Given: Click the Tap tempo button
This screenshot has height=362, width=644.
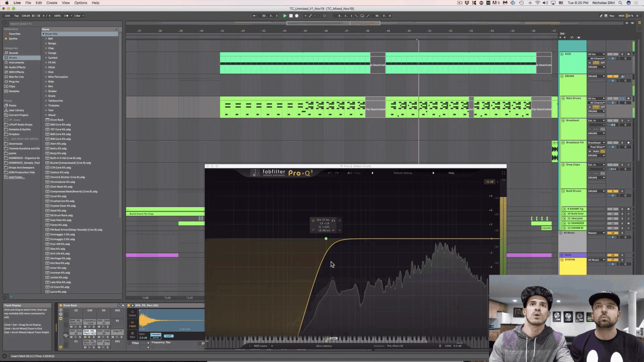Looking at the screenshot, I should [x=16, y=16].
